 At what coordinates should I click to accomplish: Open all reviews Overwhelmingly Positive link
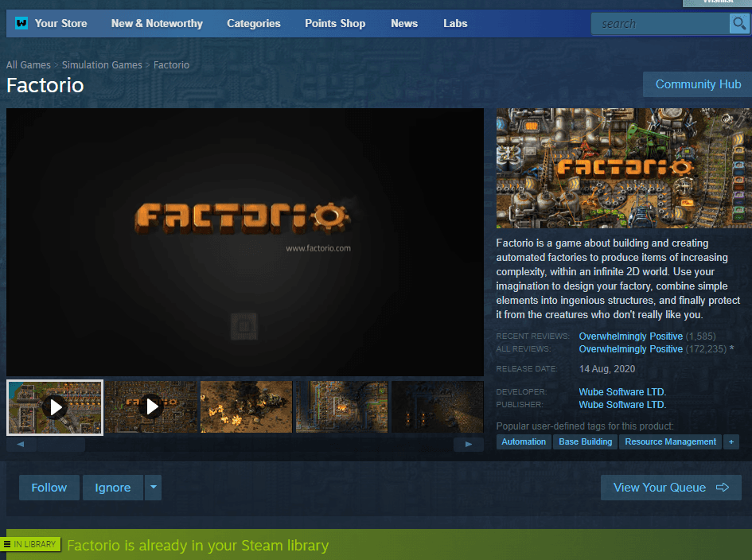(x=631, y=349)
